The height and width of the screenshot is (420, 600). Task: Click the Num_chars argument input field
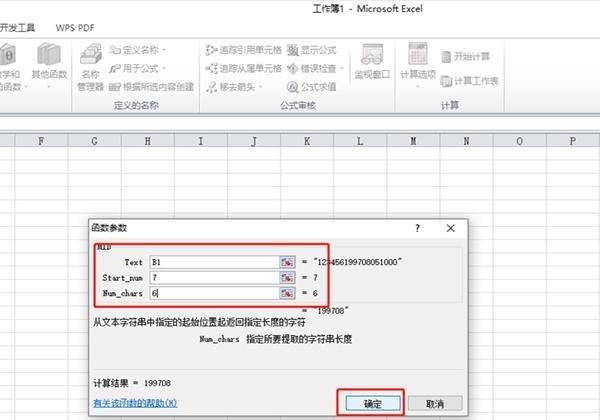point(214,293)
